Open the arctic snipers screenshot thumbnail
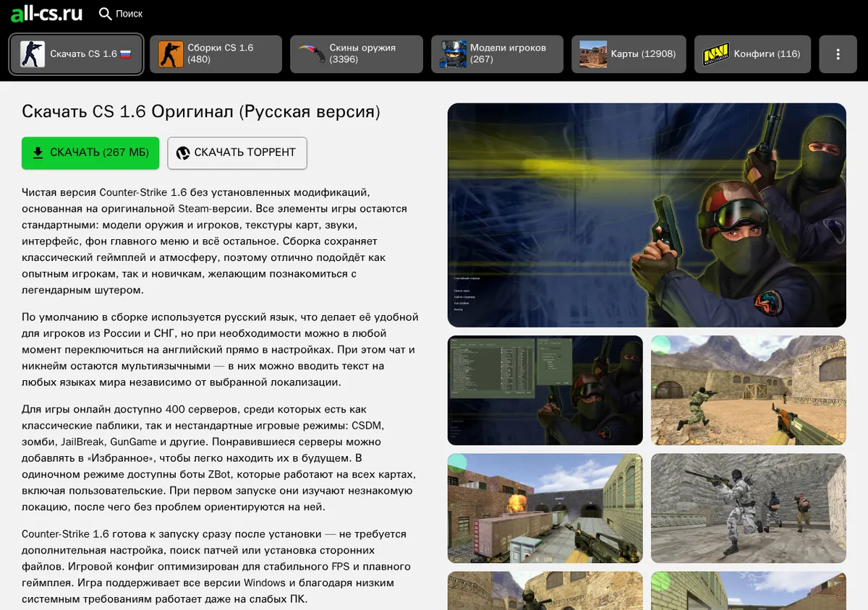Screen dimensions: 868x610 click(x=749, y=508)
